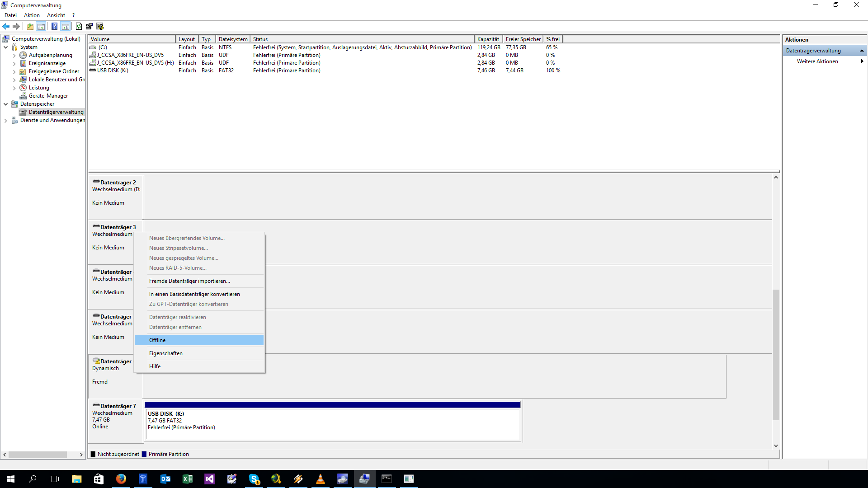Click the Up one level folder icon
The height and width of the screenshot is (488, 868).
pos(30,26)
